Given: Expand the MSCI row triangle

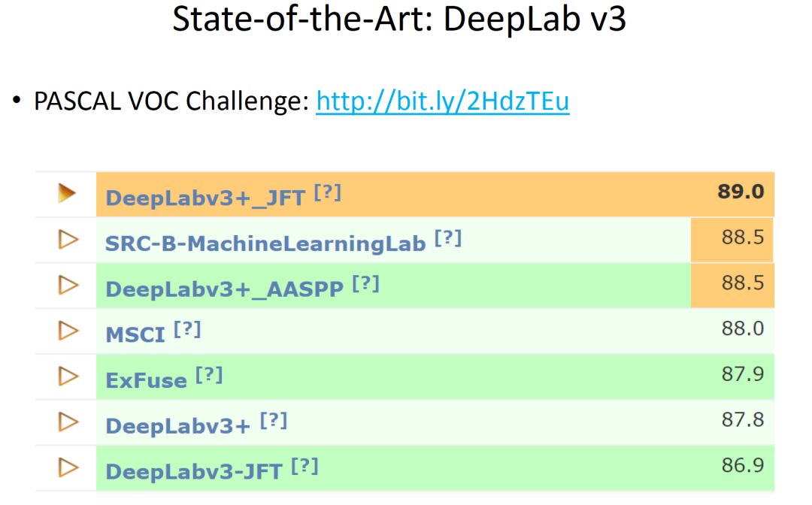Looking at the screenshot, I should (x=68, y=331).
